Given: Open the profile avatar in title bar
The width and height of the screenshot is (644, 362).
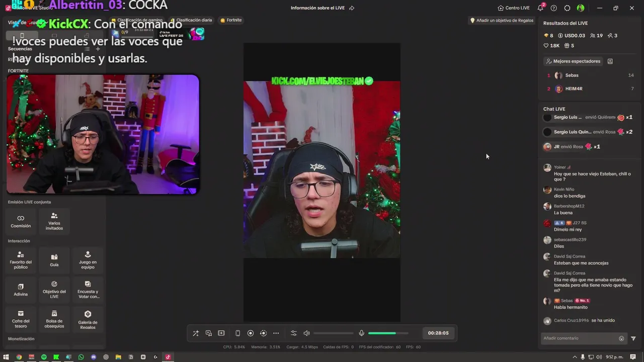Looking at the screenshot, I should click(581, 8).
